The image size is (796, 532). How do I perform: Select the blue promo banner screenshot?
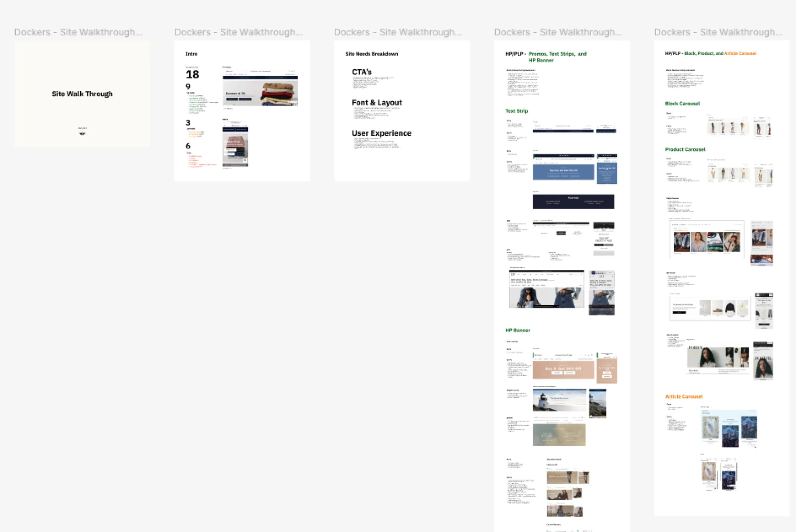[x=563, y=172]
